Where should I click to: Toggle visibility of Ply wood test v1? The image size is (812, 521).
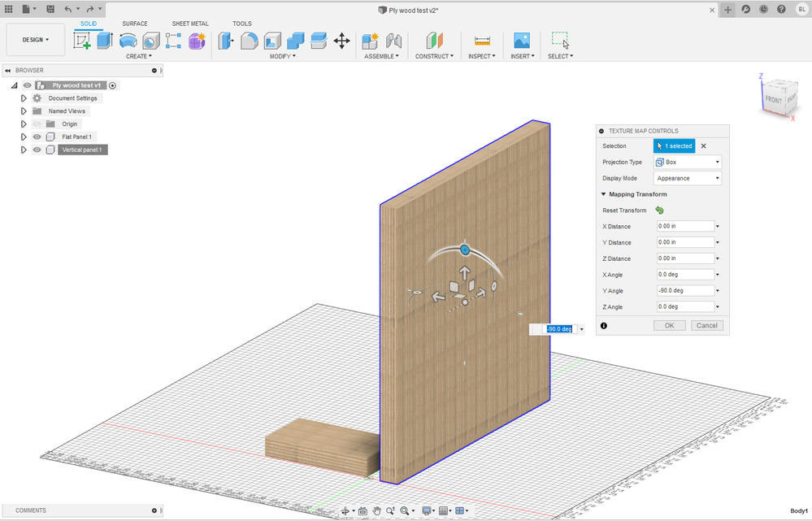point(28,85)
